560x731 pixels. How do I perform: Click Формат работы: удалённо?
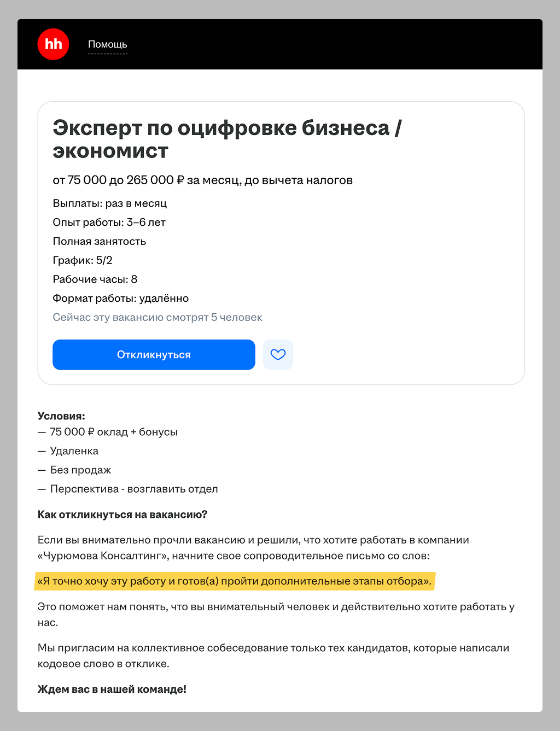120,298
